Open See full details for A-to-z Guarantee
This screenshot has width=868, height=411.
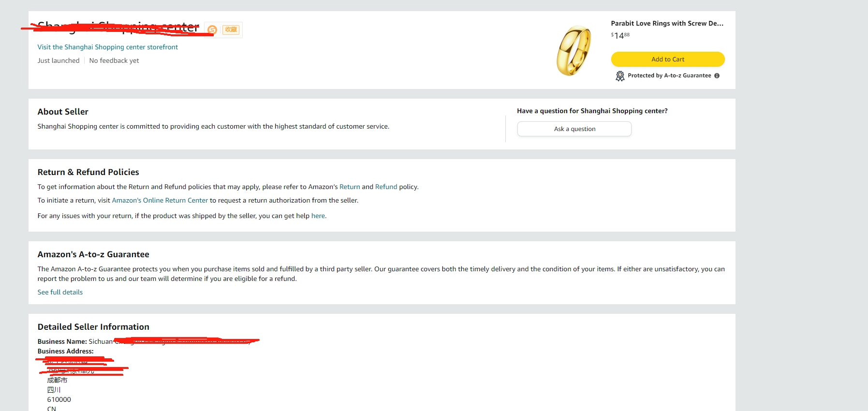click(x=60, y=292)
